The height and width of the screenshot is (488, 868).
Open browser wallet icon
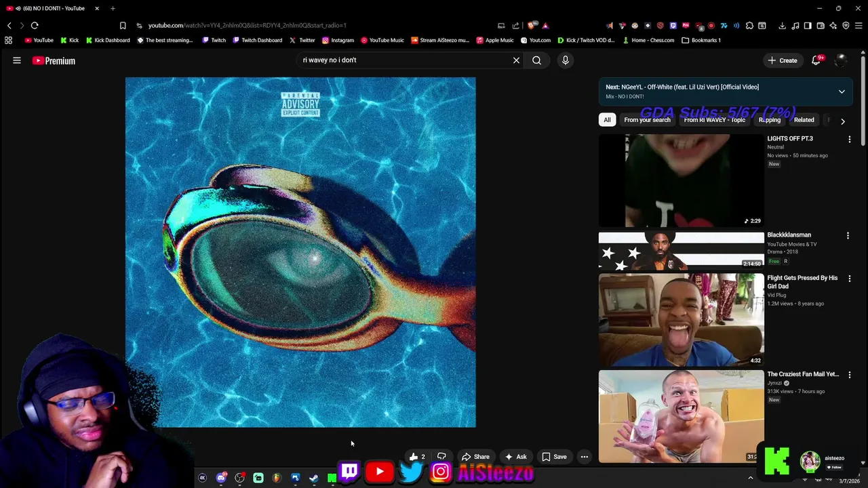click(x=821, y=26)
